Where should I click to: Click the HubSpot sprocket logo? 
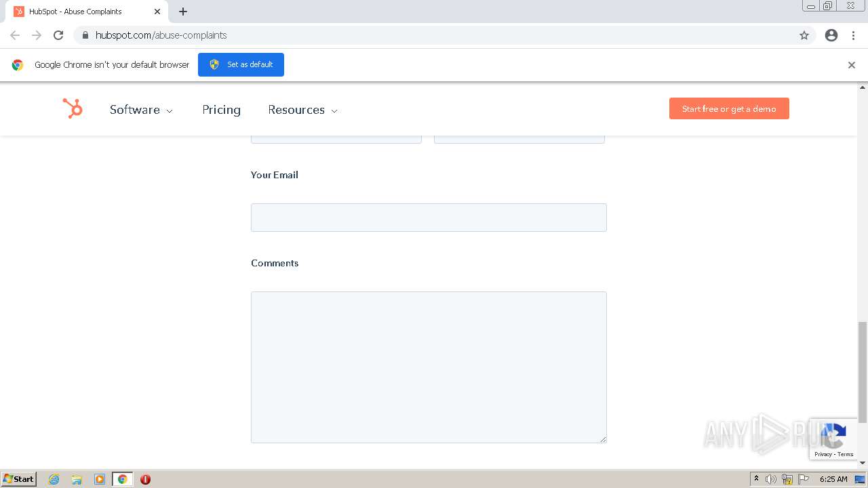point(73,108)
